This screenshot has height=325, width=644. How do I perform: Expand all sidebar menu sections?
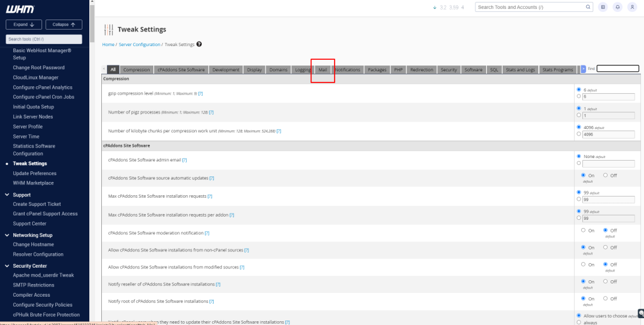click(x=24, y=25)
